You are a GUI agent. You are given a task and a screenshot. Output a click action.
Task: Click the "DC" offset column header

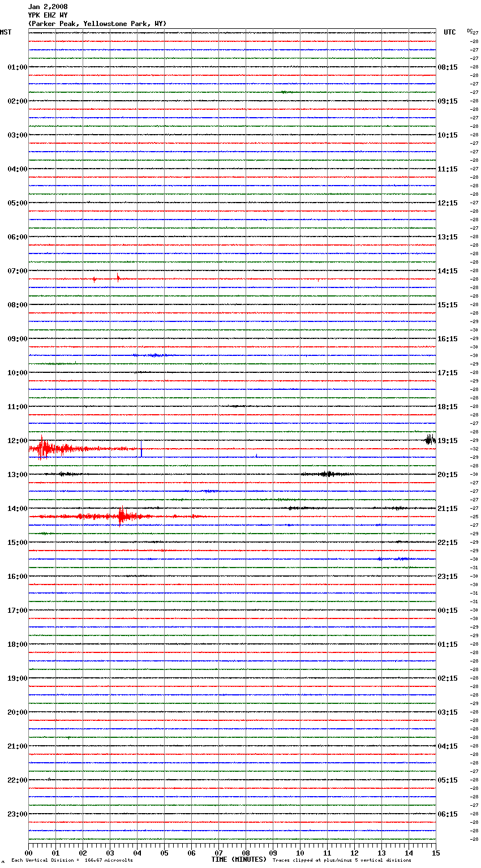point(470,31)
